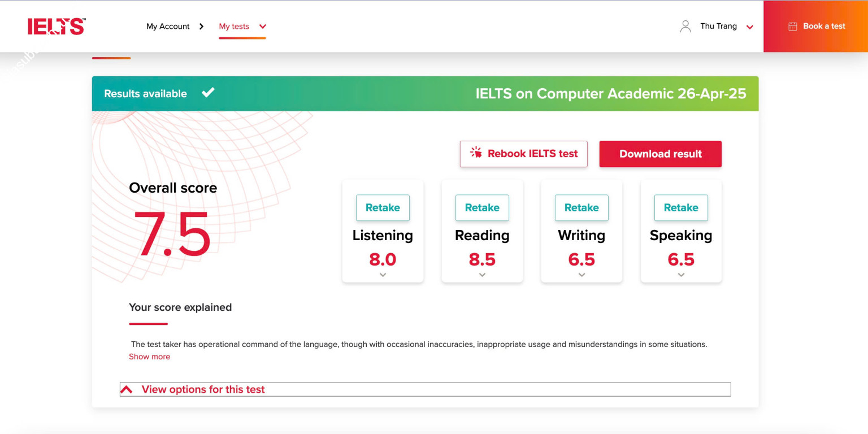Click IELTS on Computer Academic 26-Apr-25 title
Image resolution: width=868 pixels, height=434 pixels.
(611, 93)
